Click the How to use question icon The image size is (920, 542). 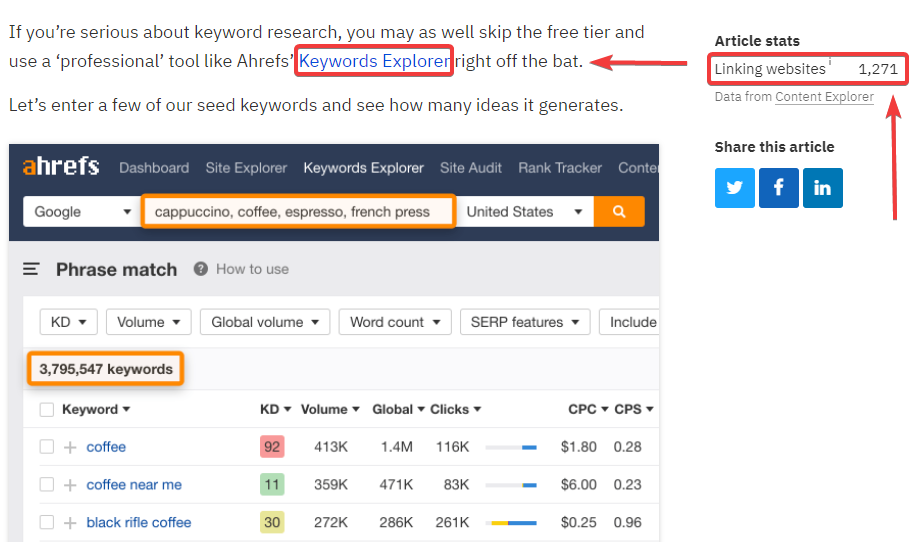pyautogui.click(x=201, y=269)
